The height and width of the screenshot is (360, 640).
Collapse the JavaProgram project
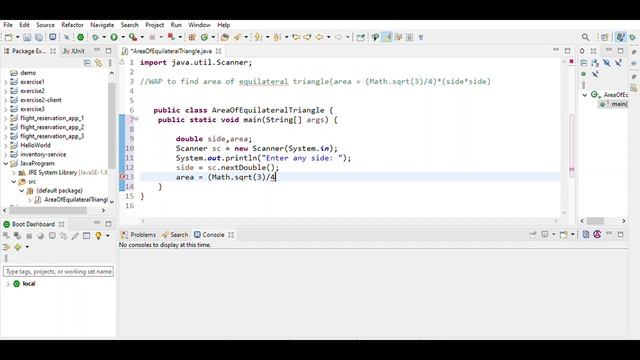6,164
